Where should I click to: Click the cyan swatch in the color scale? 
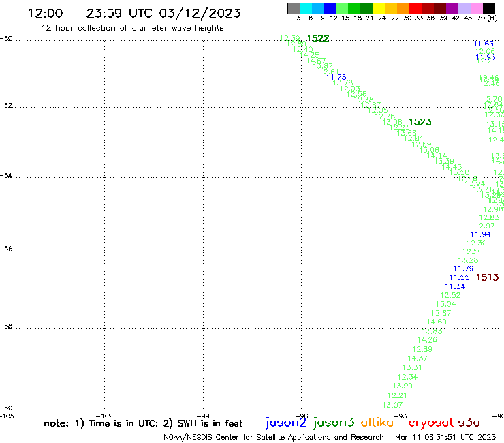[x=306, y=8]
